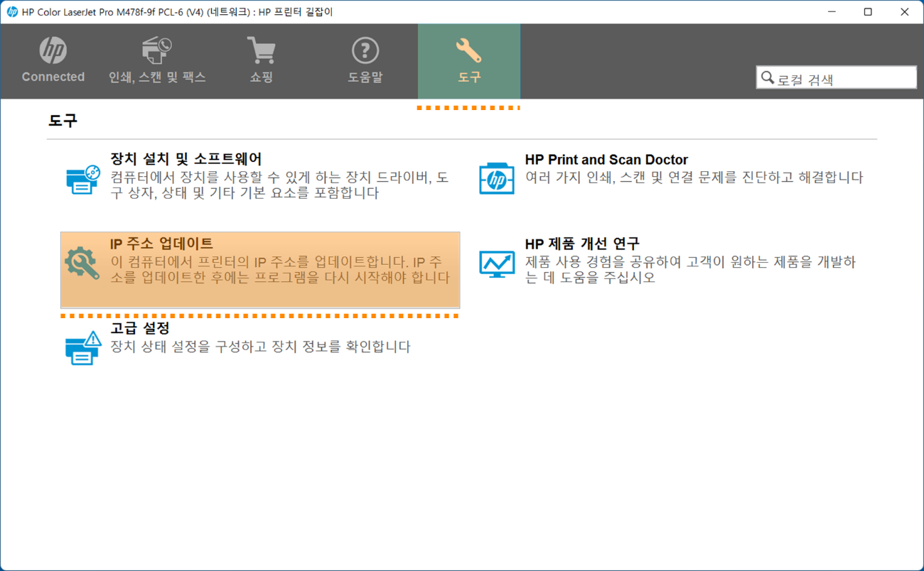Click the HP icon in the title bar
924x571 pixels.
click(12, 12)
